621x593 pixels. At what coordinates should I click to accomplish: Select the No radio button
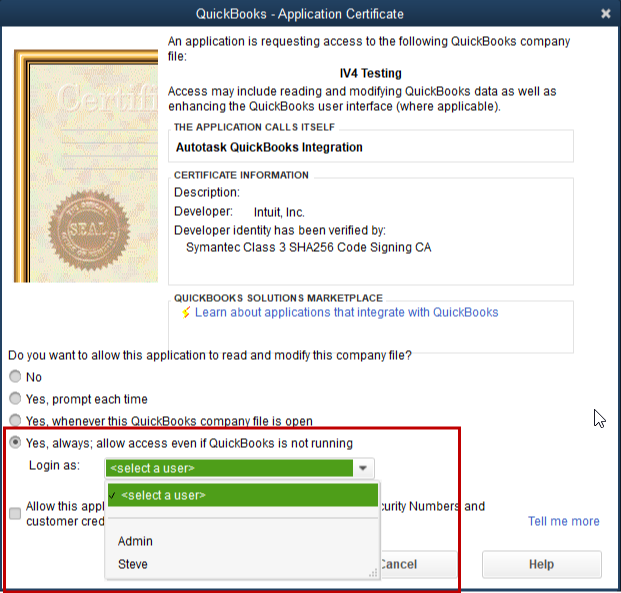15,377
